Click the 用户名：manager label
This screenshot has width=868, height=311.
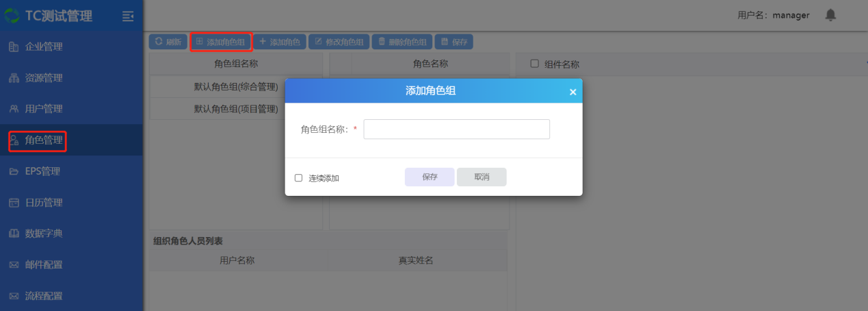pyautogui.click(x=774, y=15)
